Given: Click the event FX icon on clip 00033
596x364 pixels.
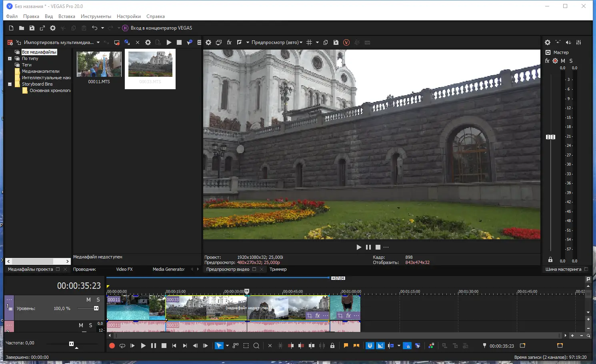Looking at the screenshot, I should pos(318,316).
